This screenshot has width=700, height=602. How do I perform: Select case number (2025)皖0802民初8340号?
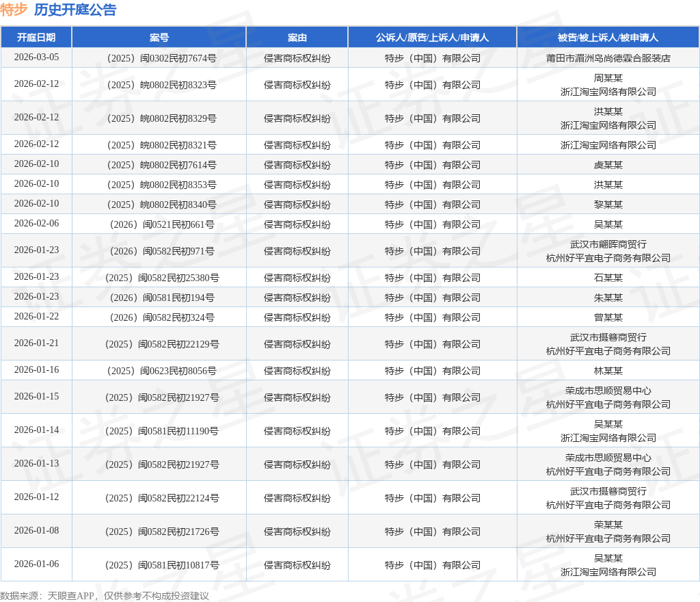161,205
